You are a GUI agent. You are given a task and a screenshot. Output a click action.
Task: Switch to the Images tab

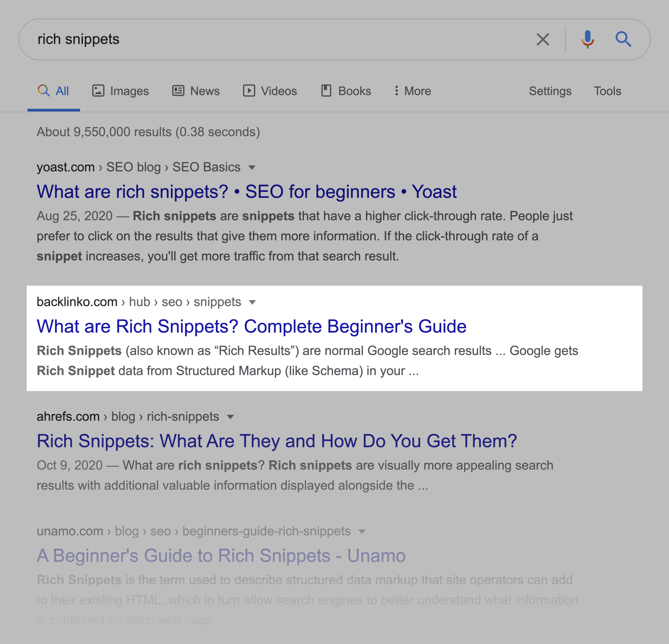click(120, 91)
